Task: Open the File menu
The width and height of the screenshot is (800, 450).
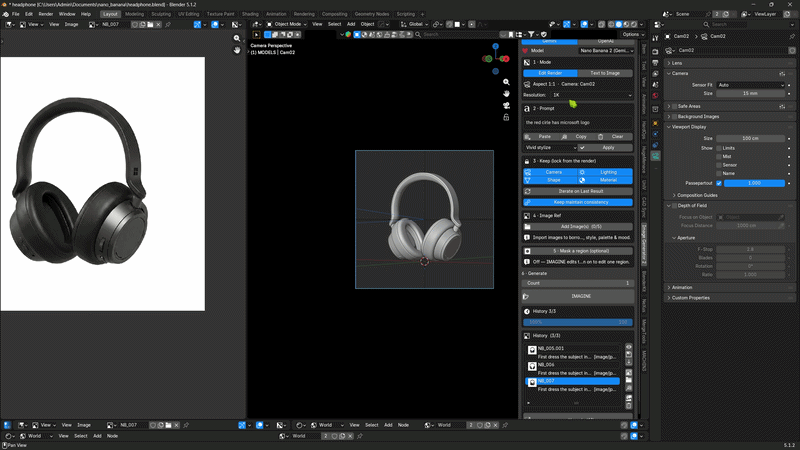Action: point(16,14)
